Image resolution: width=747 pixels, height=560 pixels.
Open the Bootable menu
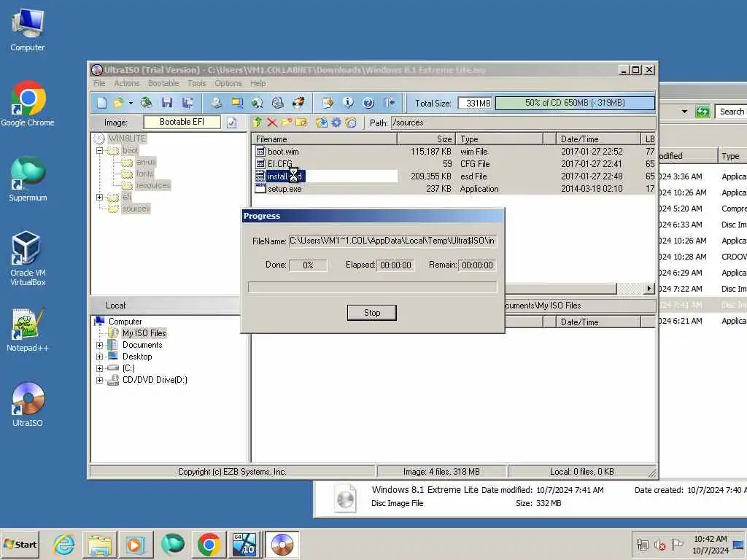point(163,83)
